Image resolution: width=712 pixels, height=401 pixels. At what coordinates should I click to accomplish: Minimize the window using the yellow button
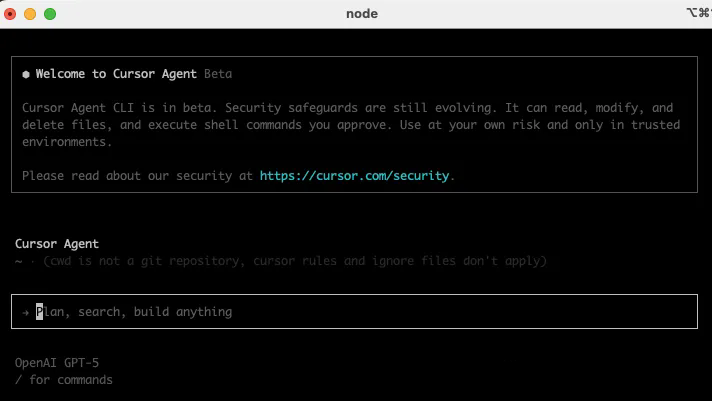(30, 14)
